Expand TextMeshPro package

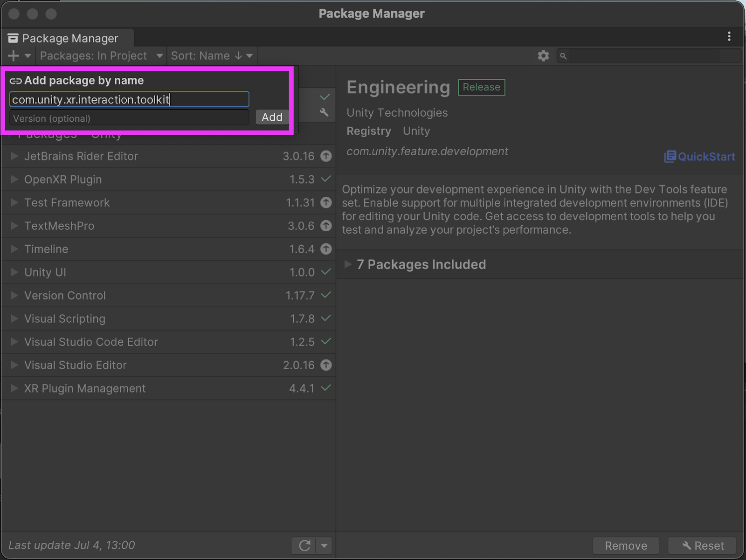pos(14,226)
